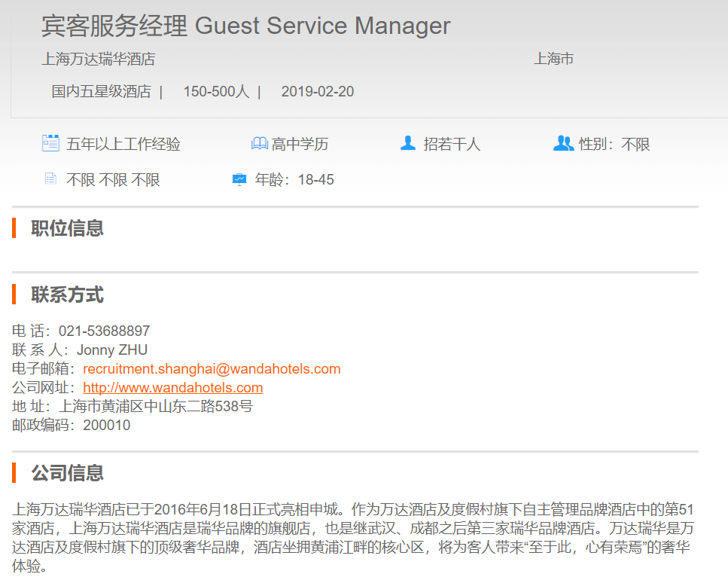Viewport: 728px width, 577px height.
Task: Click the 职位信息 section heading
Action: pos(67,228)
